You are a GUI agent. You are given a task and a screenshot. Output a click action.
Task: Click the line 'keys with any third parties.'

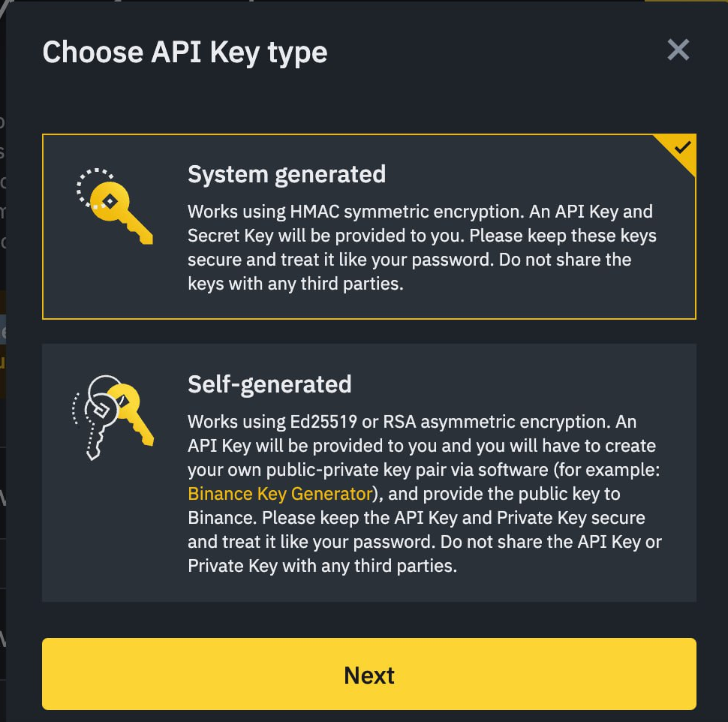point(295,283)
